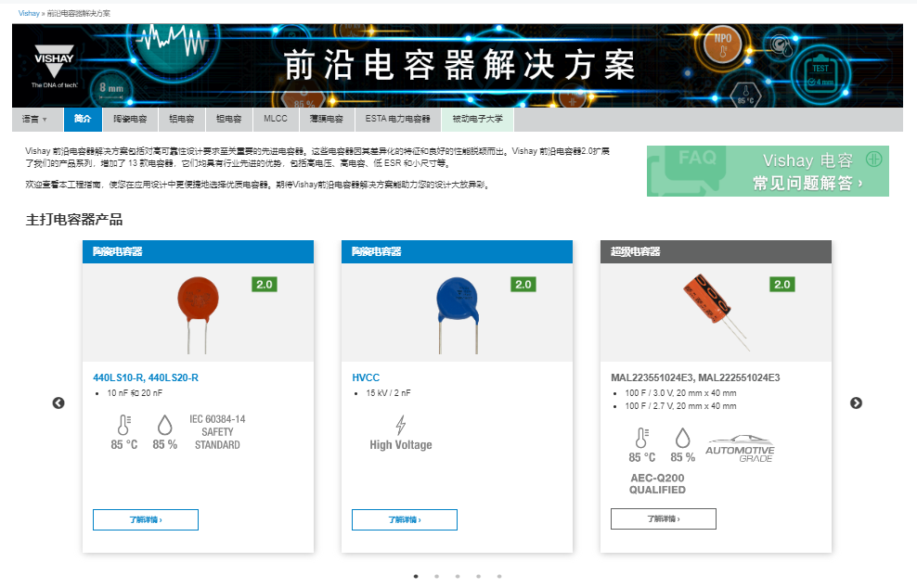
Task: Open the Vishay 电容 常见问题解答 FAQ banner
Action: click(768, 171)
